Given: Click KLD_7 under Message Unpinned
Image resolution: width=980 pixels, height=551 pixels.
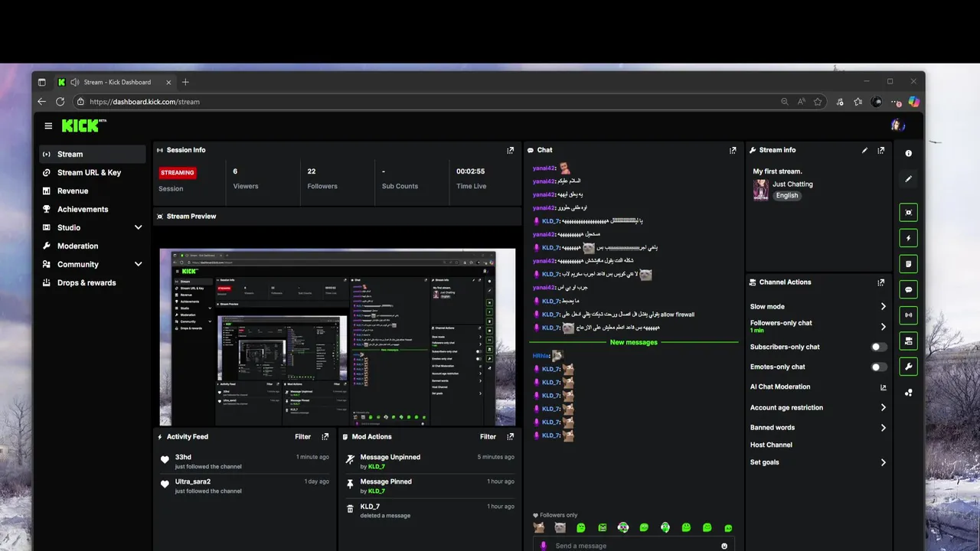Looking at the screenshot, I should click(376, 467).
